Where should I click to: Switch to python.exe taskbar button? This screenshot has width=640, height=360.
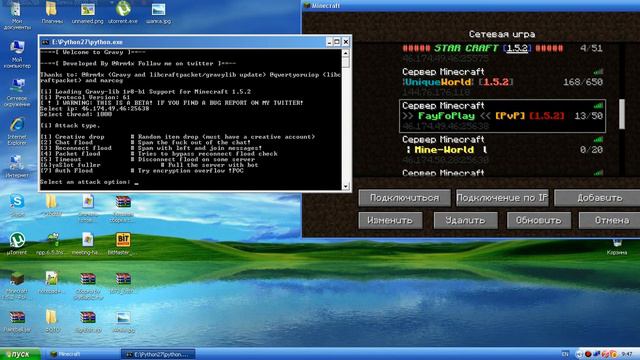(158, 354)
